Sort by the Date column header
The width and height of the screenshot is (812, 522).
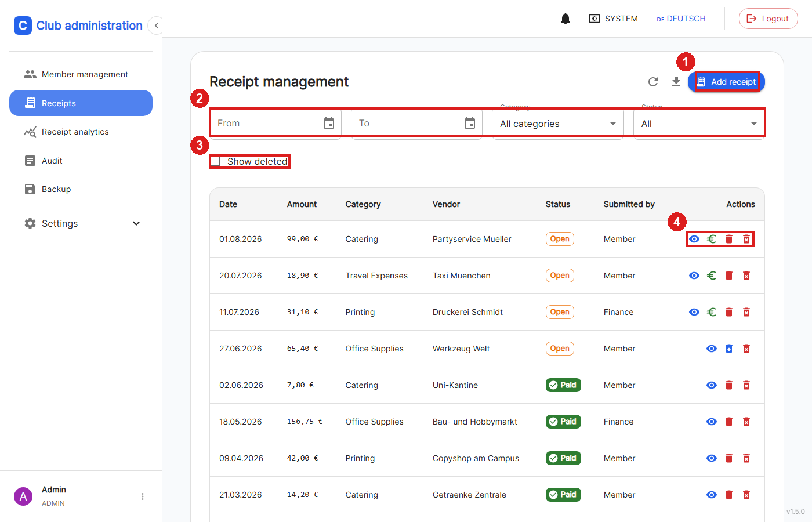229,204
